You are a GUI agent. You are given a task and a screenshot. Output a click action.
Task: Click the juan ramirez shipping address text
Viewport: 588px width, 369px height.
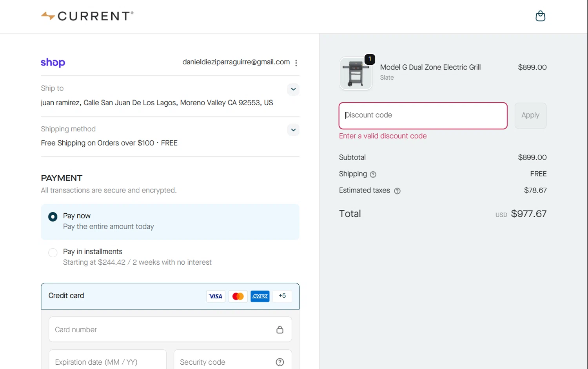(x=157, y=103)
